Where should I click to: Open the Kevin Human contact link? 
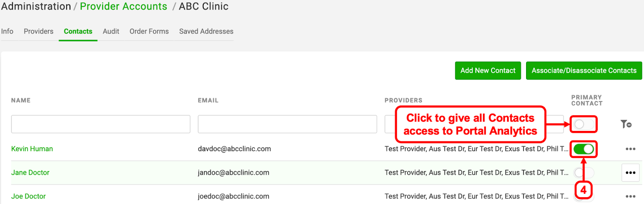click(x=32, y=149)
